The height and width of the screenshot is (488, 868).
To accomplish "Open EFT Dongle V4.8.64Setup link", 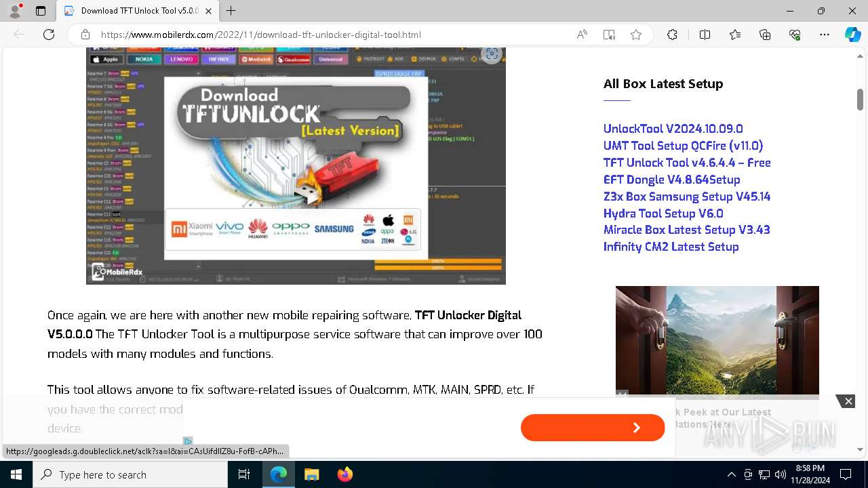I will (671, 180).
